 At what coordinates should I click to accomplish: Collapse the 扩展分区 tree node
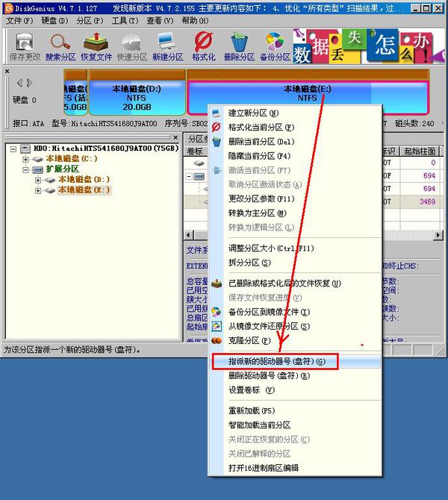click(25, 169)
